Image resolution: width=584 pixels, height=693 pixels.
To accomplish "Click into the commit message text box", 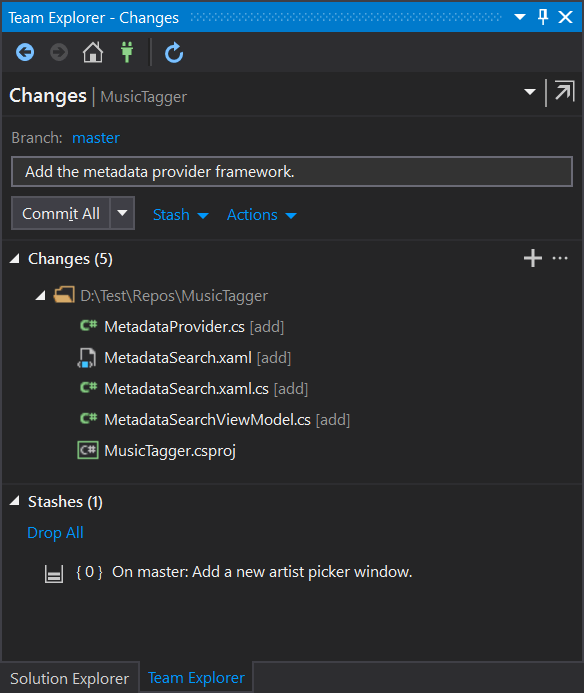I will click(292, 171).
